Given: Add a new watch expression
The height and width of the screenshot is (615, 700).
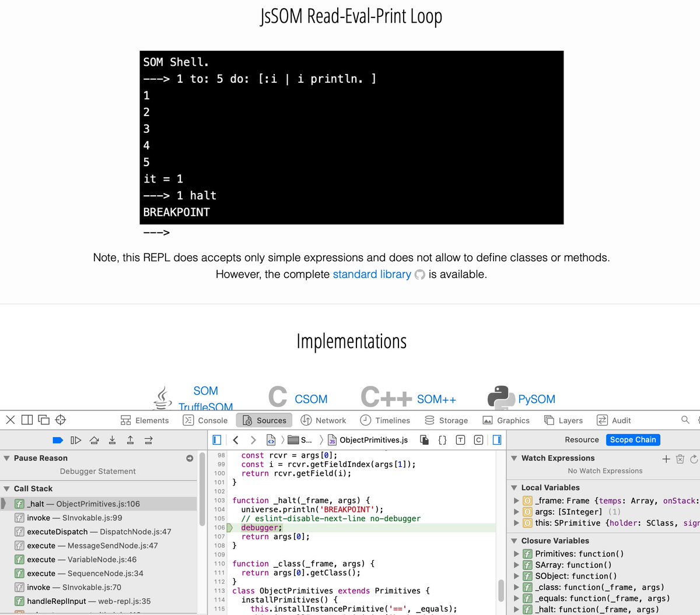Looking at the screenshot, I should tap(666, 459).
